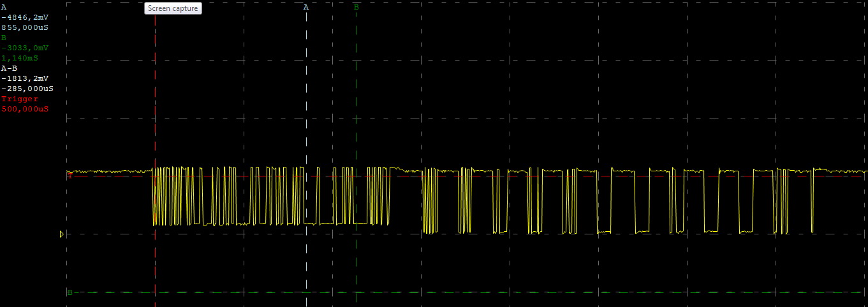The image size is (868, 307).
Task: Click the white cursor A label at top
Action: click(x=305, y=8)
